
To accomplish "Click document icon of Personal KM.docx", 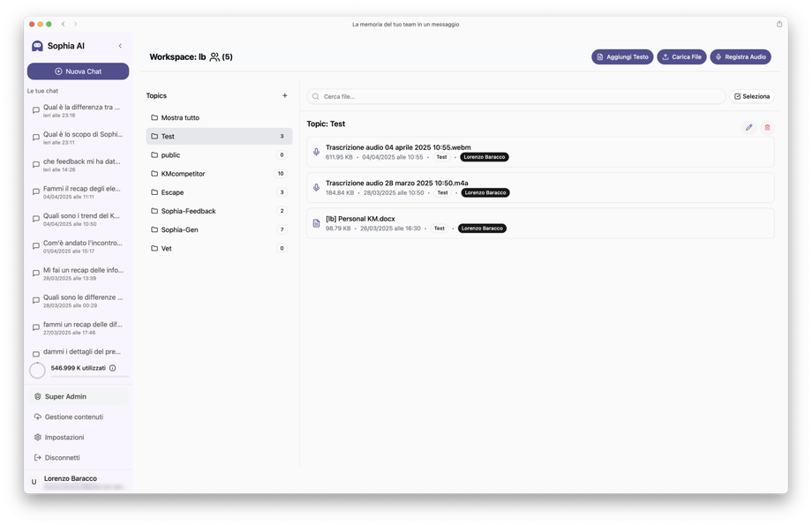I will (x=316, y=223).
